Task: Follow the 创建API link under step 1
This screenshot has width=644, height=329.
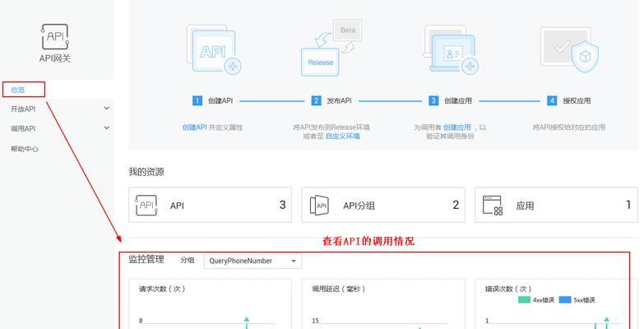Action: [x=194, y=127]
